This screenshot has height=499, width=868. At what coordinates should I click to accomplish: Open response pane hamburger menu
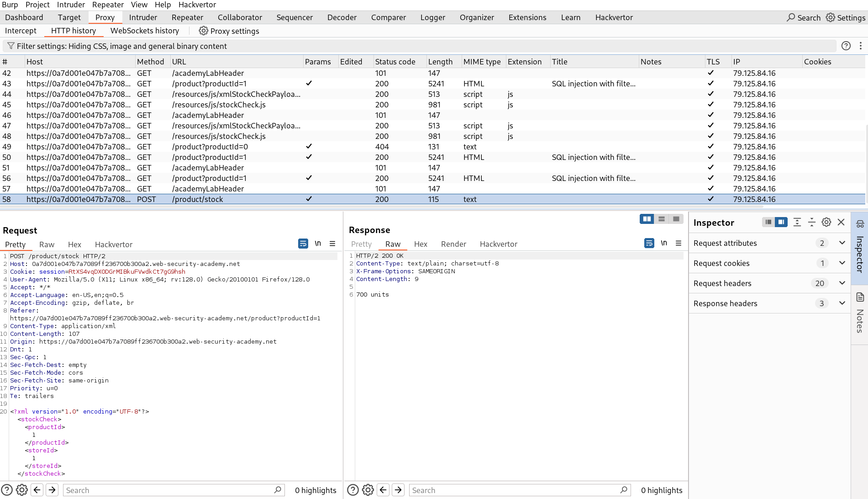coord(679,243)
